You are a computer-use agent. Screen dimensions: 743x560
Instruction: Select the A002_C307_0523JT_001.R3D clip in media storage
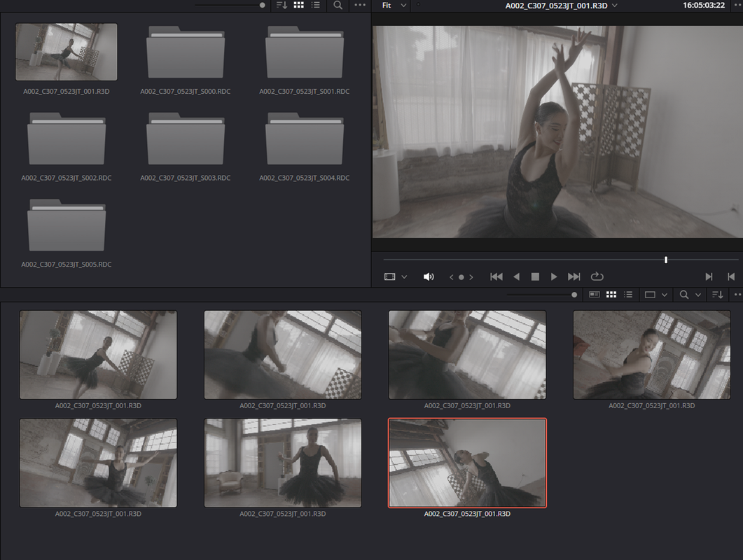(x=67, y=52)
